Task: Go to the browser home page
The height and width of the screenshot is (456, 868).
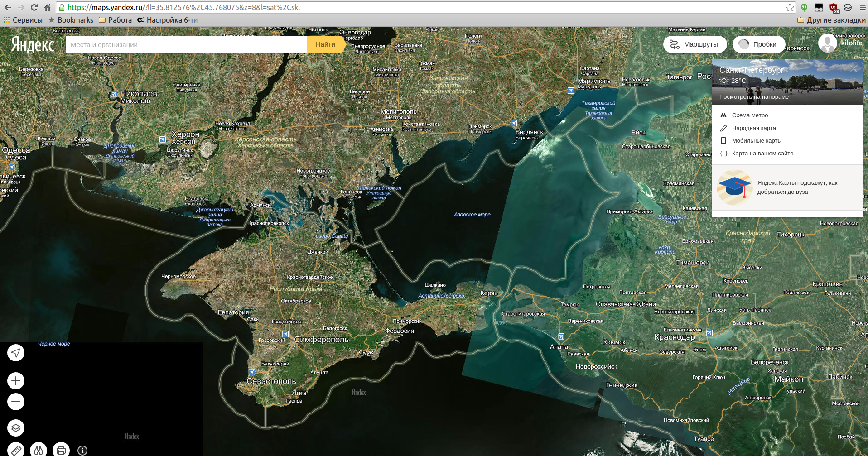Action: coord(47,7)
